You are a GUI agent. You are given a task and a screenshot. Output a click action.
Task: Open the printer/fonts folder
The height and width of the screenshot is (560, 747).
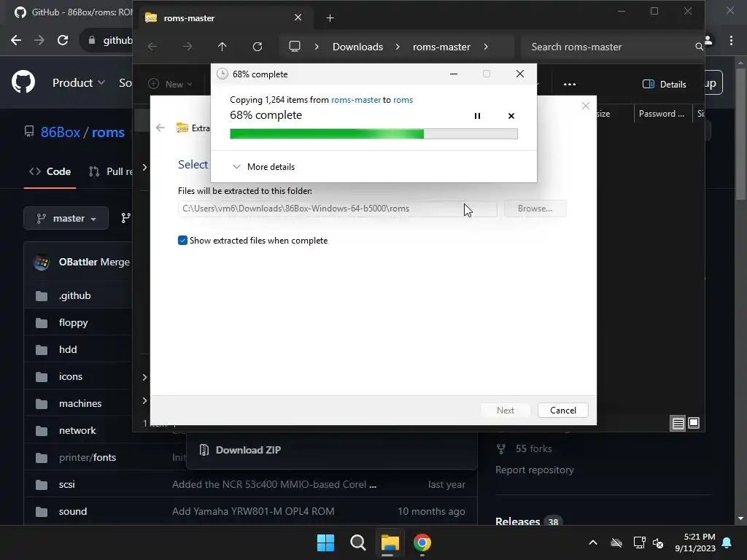coord(88,458)
